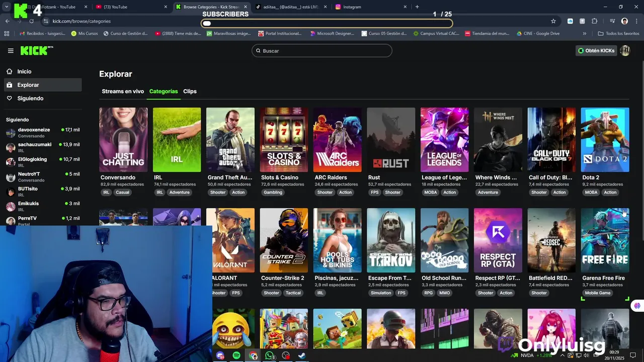The width and height of the screenshot is (644, 362).
Task: Open BUTIsito followed channel
Action: (x=43, y=192)
